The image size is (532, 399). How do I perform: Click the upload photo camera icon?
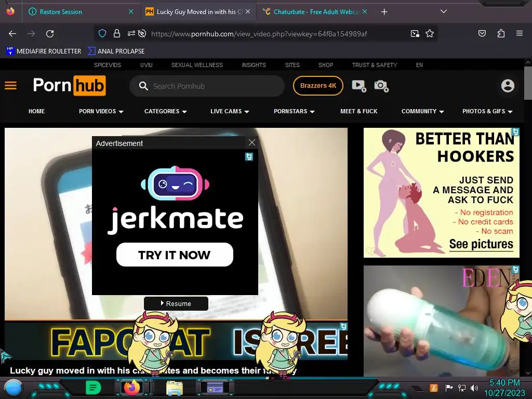[381, 86]
